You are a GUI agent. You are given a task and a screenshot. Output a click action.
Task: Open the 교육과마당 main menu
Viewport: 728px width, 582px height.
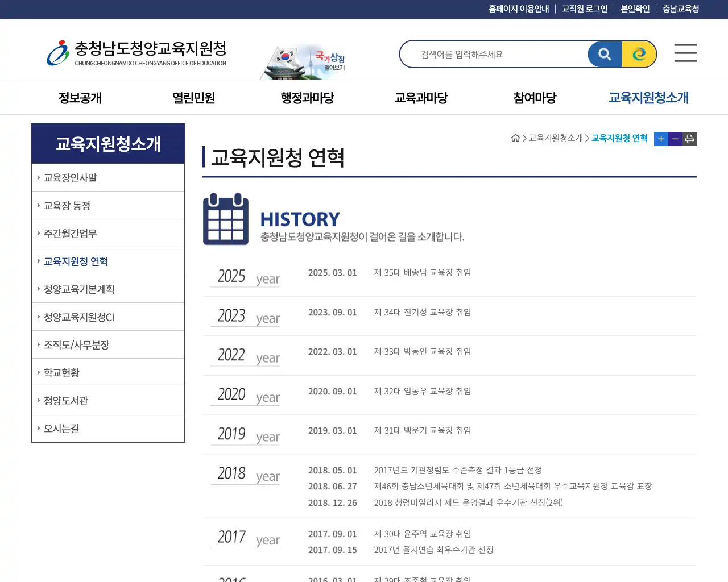click(421, 98)
